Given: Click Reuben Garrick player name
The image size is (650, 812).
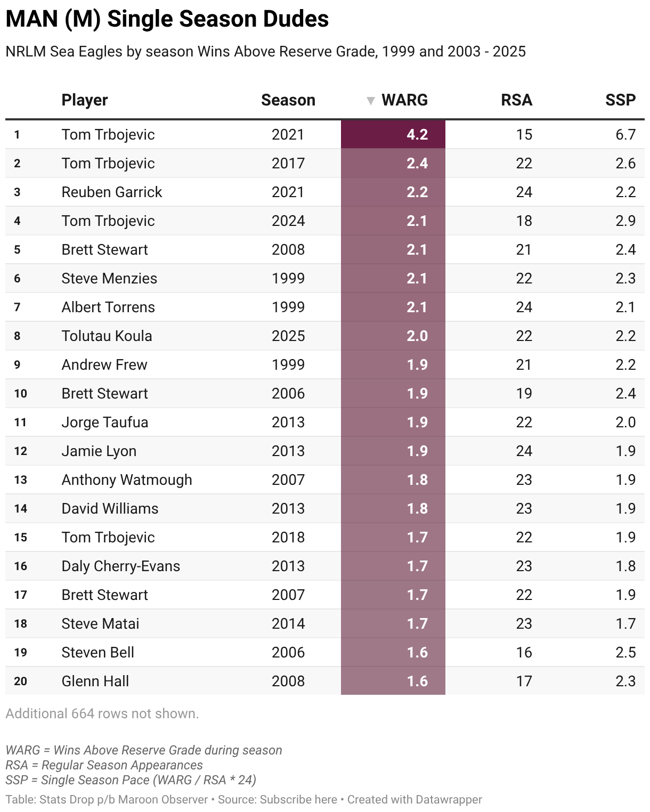Looking at the screenshot, I should [112, 192].
